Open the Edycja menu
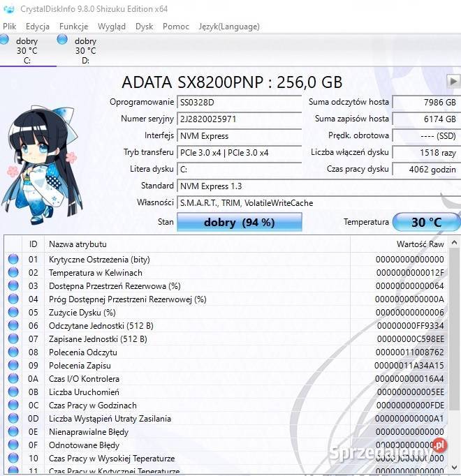The height and width of the screenshot is (476, 461). click(38, 27)
